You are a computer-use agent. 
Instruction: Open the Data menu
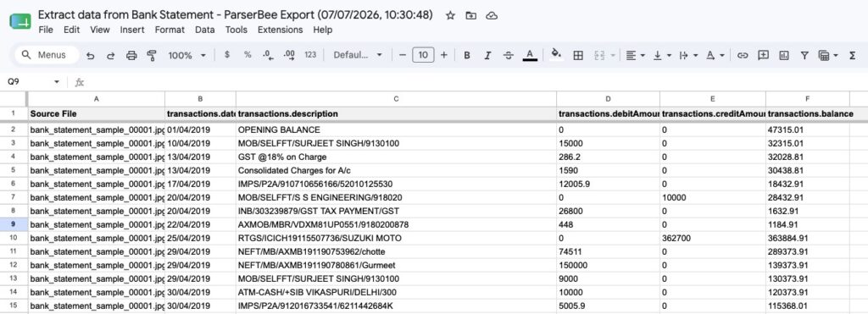pos(205,30)
